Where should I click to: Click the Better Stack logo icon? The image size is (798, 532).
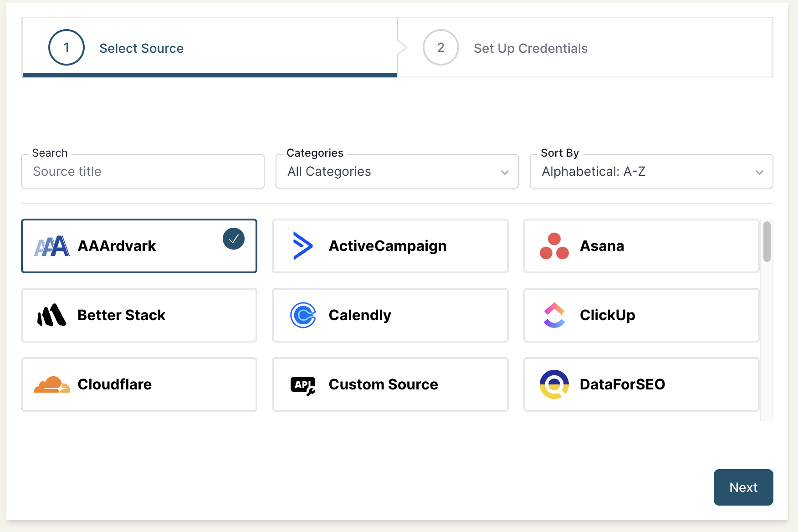[x=51, y=315]
